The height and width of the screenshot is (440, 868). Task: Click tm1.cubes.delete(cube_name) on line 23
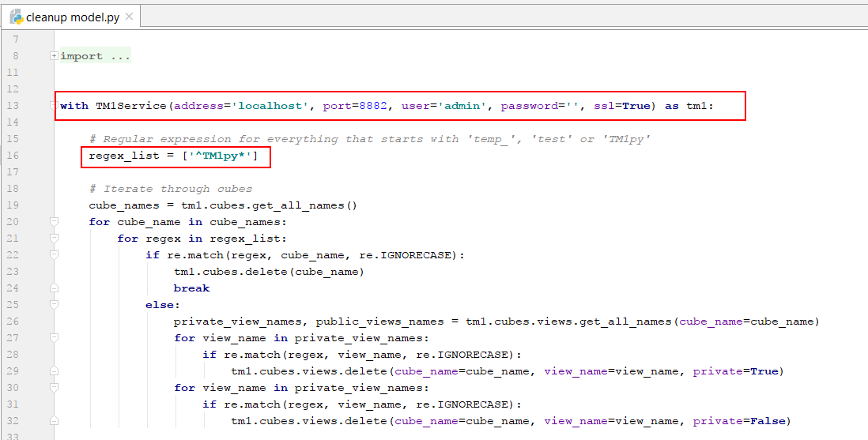click(269, 272)
